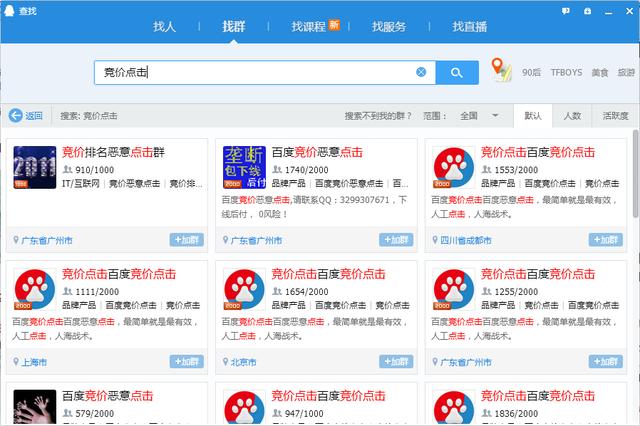The width and height of the screenshot is (640, 426).
Task: Sort results by 活跃度
Action: pos(615,116)
